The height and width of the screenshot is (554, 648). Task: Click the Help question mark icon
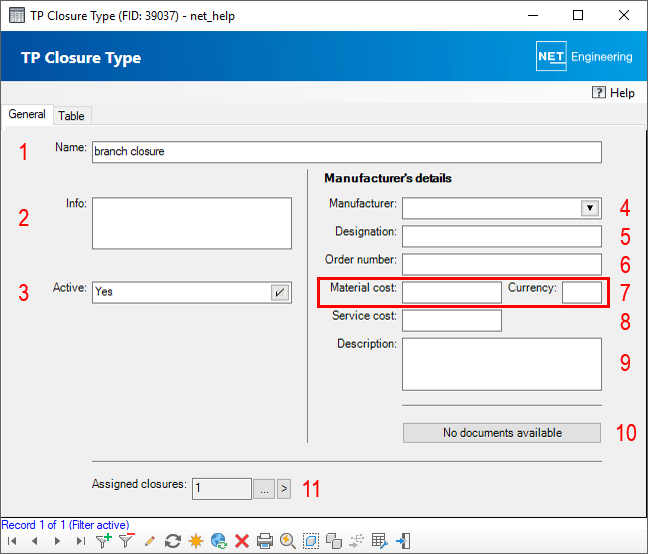(598, 93)
